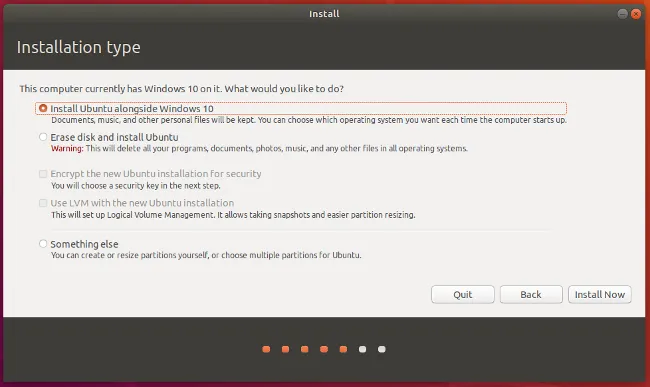Image resolution: width=650 pixels, height=387 pixels.
Task: Choose Erase disk and install Ubuntu
Action: coord(43,137)
